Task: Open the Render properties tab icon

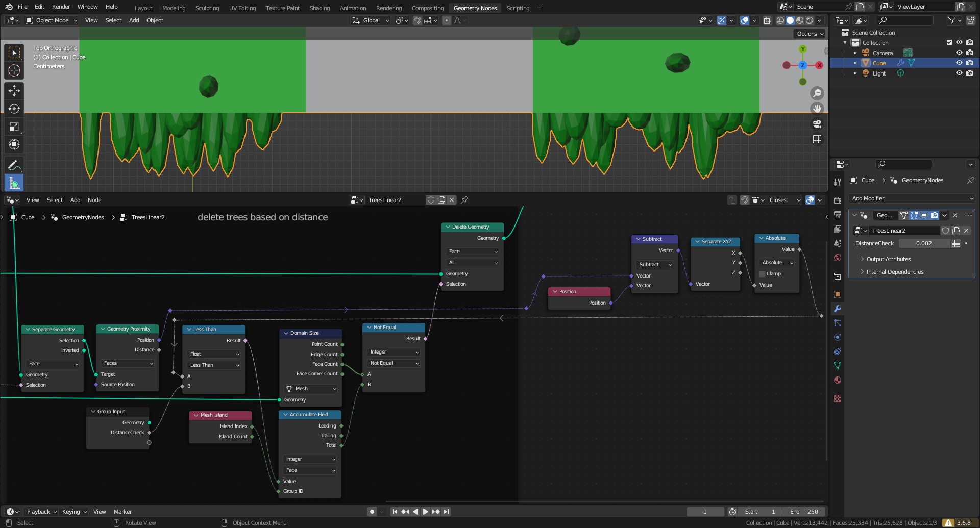Action: (x=838, y=200)
